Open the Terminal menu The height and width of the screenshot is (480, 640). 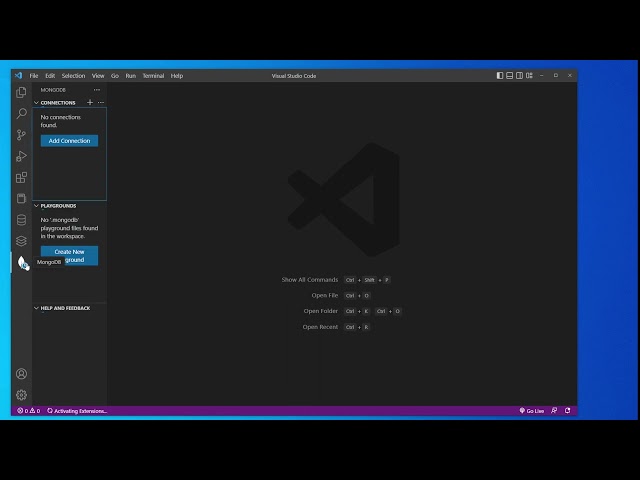tap(153, 76)
